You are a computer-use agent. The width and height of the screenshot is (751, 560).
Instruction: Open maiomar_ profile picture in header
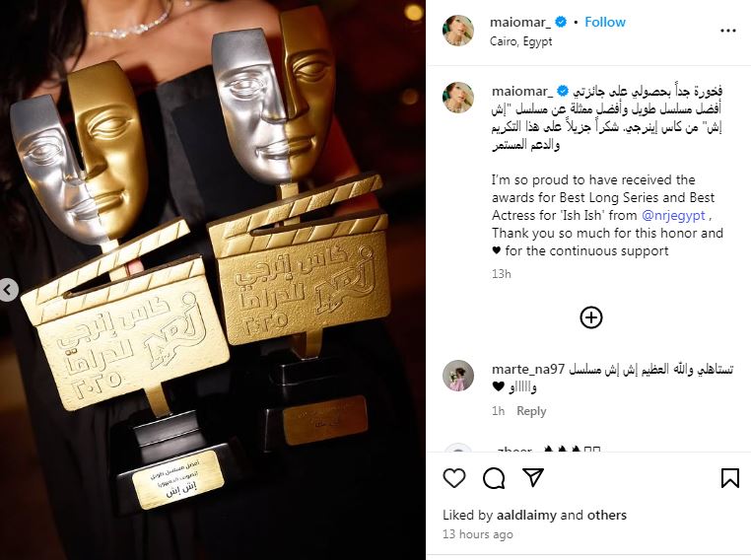pos(458,31)
